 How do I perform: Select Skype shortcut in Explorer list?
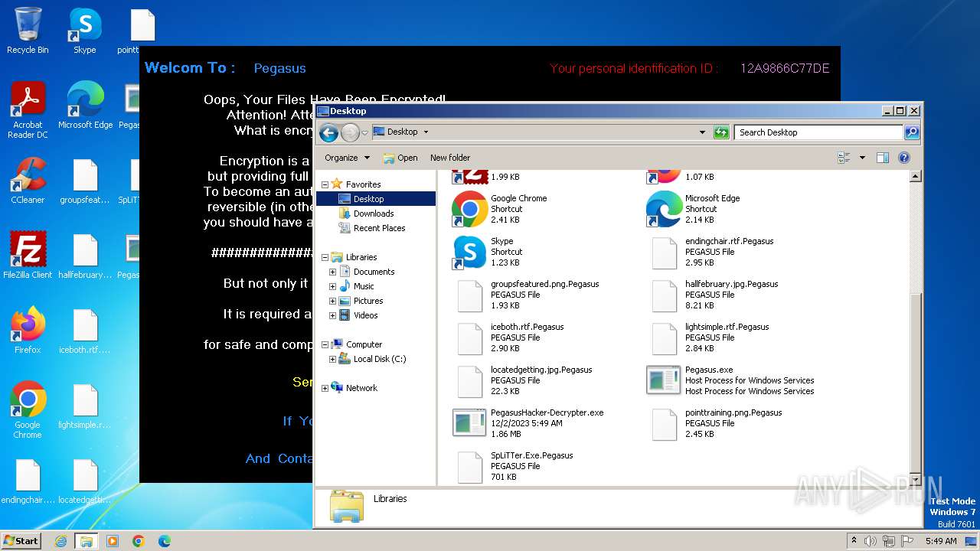tap(486, 252)
